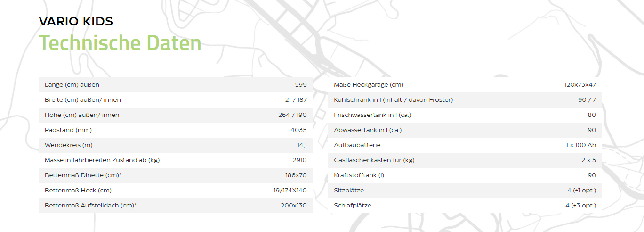Click the Technische Daten heading
This screenshot has width=644, height=232.
tap(120, 43)
